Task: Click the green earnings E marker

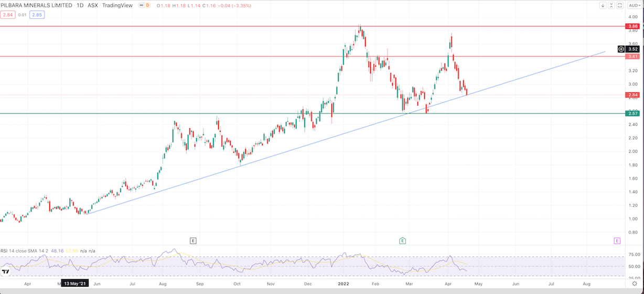Action: (403, 240)
